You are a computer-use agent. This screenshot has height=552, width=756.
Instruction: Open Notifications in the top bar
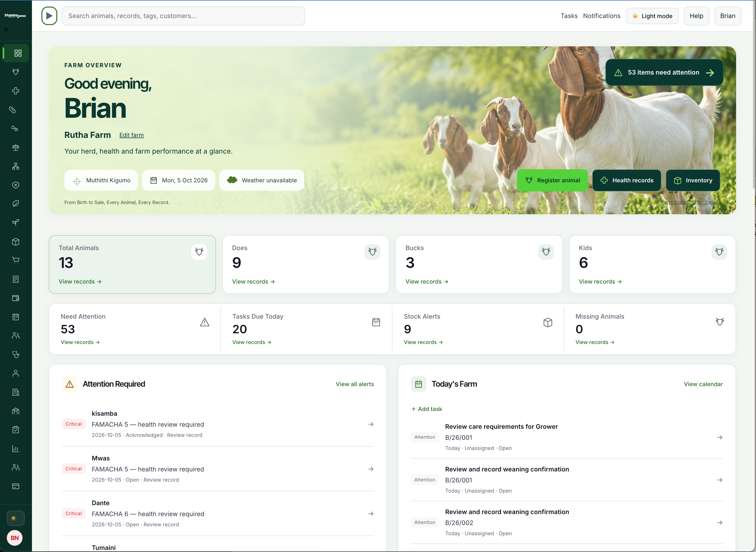(x=602, y=16)
